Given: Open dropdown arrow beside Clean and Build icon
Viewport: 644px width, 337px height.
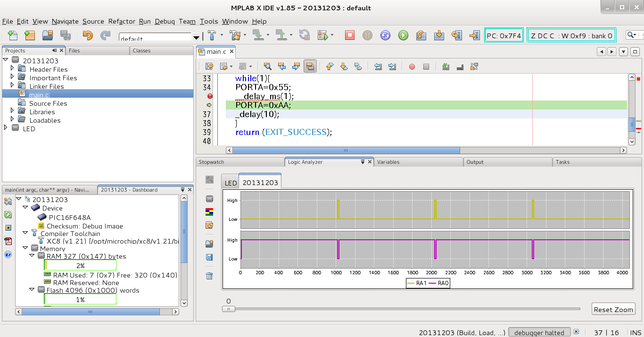Looking at the screenshot, I should coord(245,35).
